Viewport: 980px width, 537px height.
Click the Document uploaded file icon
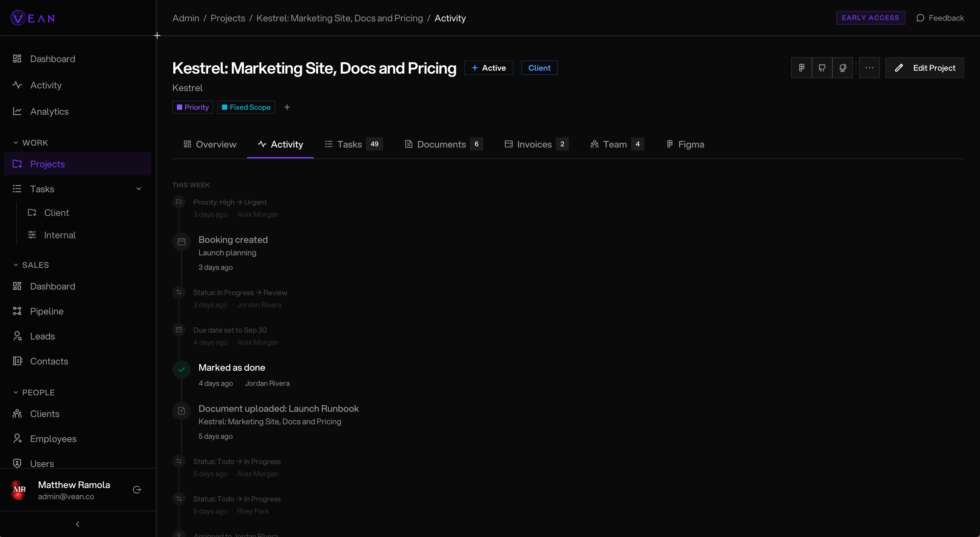182,411
